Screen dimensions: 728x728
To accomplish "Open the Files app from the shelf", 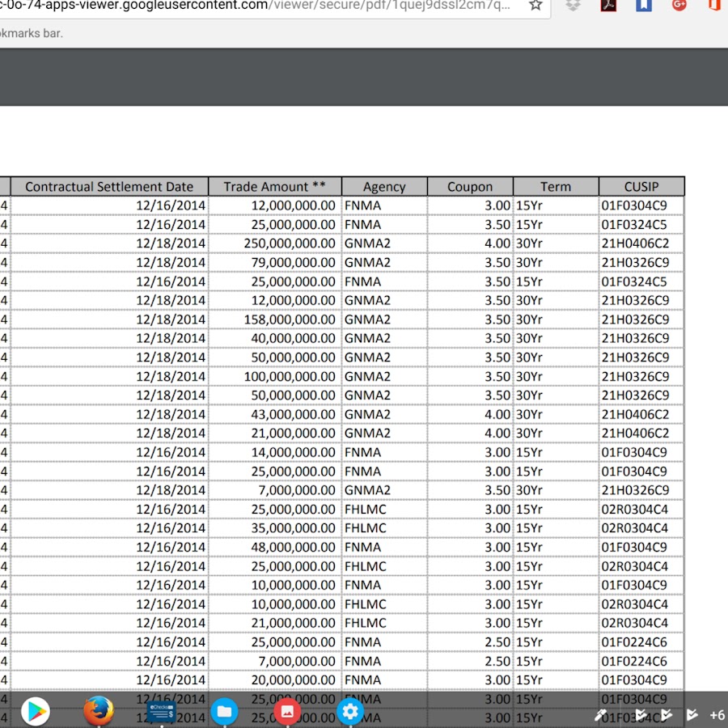I will [x=224, y=712].
